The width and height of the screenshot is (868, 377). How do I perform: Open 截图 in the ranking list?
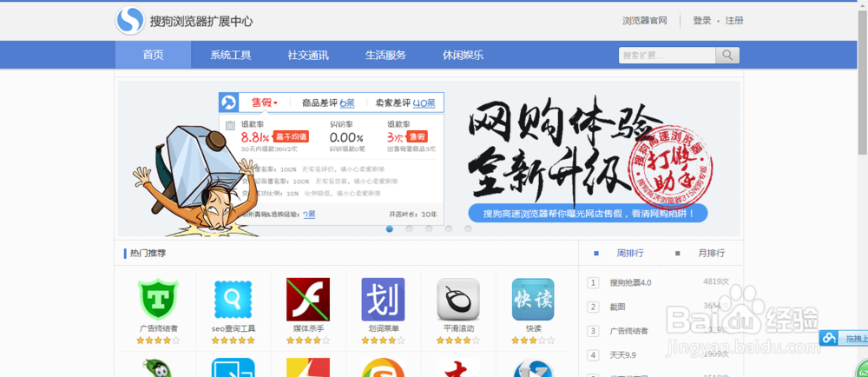[x=617, y=307]
